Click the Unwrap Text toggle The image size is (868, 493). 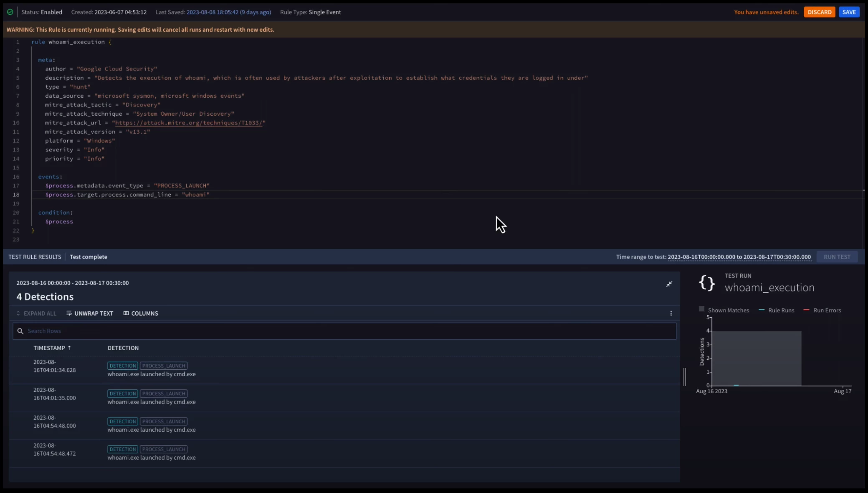(89, 313)
